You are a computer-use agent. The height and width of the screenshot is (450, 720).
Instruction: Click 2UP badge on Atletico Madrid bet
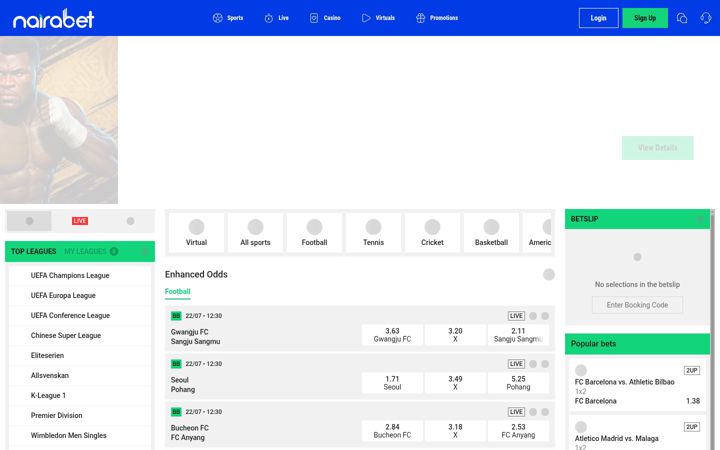click(x=692, y=427)
